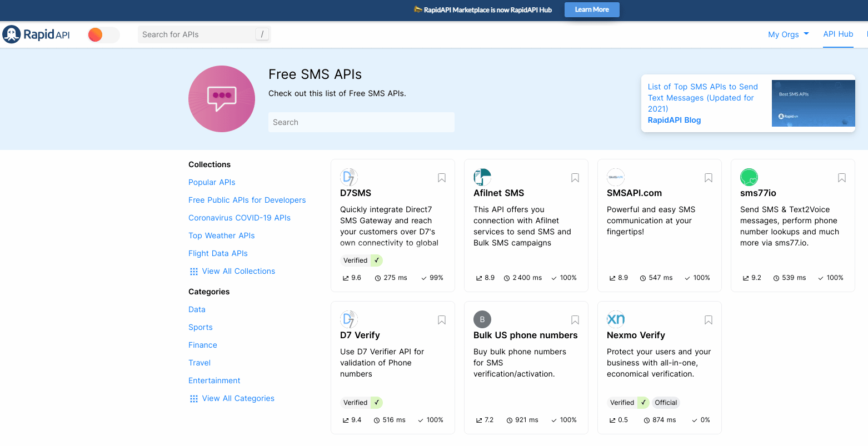Click Bulk US phone numbers score 7.2
The width and height of the screenshot is (868, 446).
[485, 420]
